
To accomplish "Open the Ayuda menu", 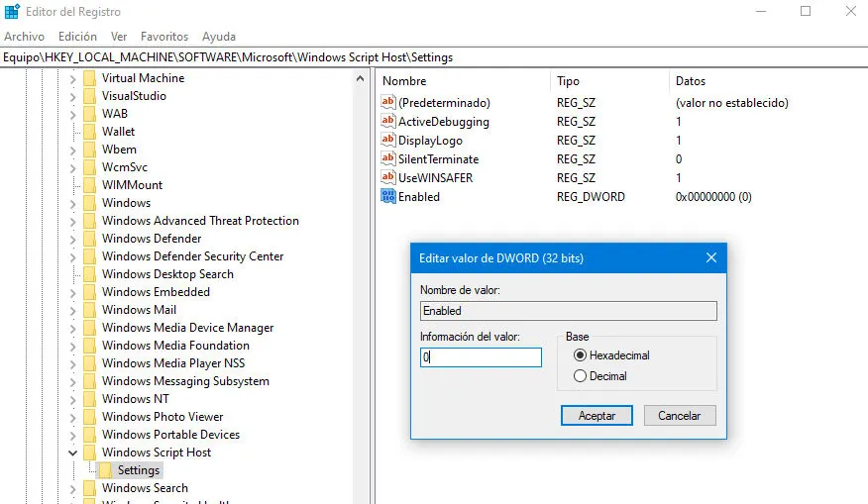I will [219, 37].
